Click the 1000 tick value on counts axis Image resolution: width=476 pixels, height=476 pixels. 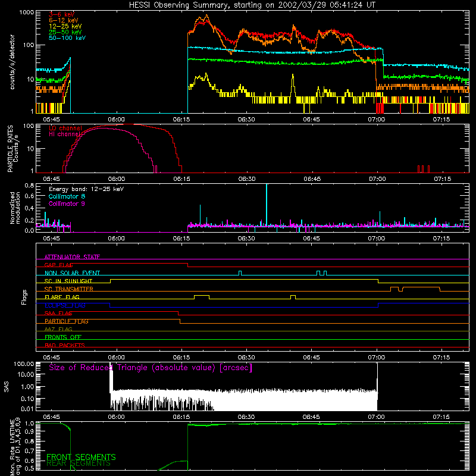click(27, 12)
